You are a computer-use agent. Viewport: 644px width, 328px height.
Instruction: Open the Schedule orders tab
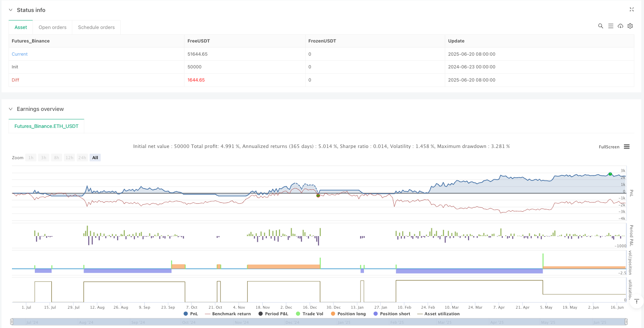click(x=96, y=27)
